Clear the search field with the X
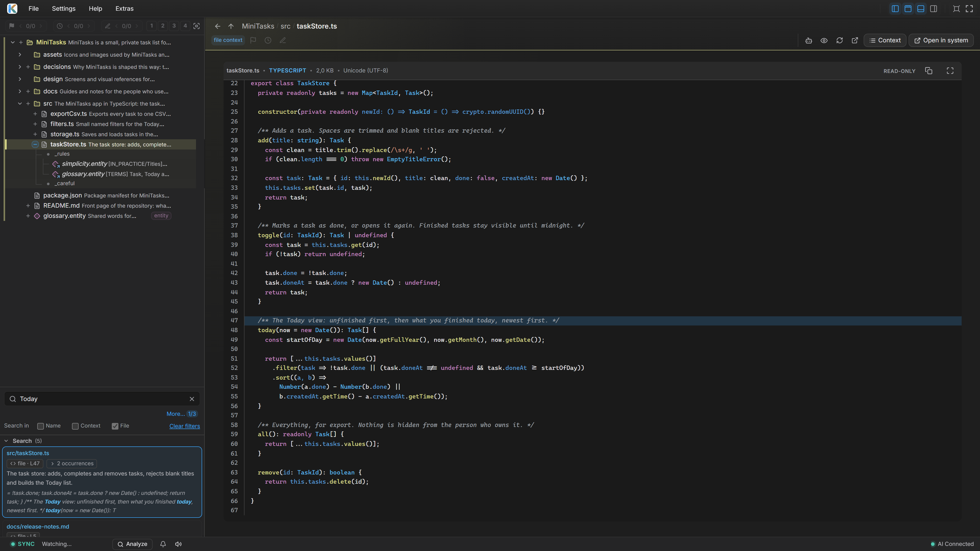 [x=192, y=399]
